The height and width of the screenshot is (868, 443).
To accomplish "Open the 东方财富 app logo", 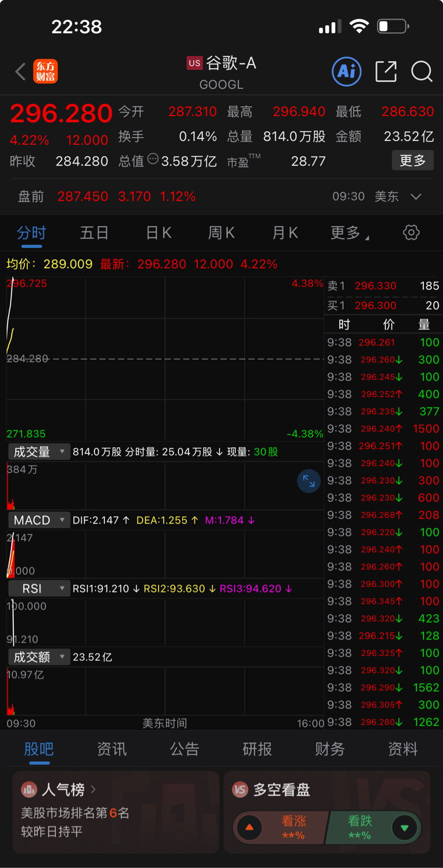I will (46, 72).
